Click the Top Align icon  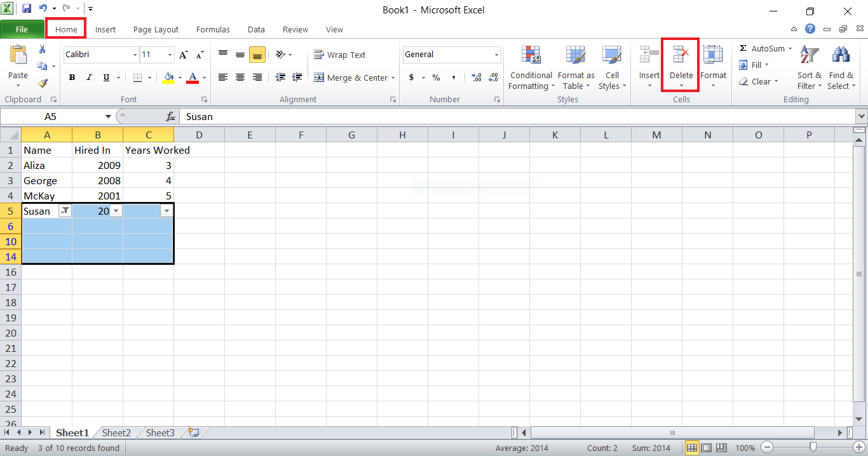point(223,55)
